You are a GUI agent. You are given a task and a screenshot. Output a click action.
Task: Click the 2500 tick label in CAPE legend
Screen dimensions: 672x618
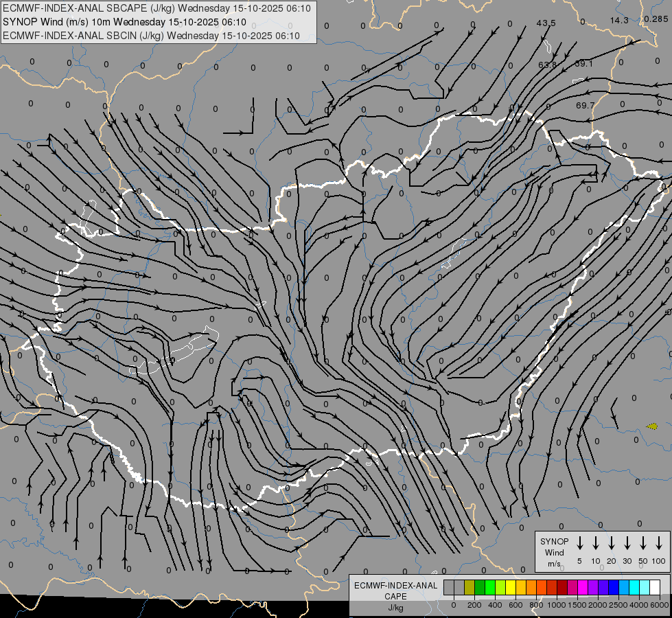tap(618, 605)
